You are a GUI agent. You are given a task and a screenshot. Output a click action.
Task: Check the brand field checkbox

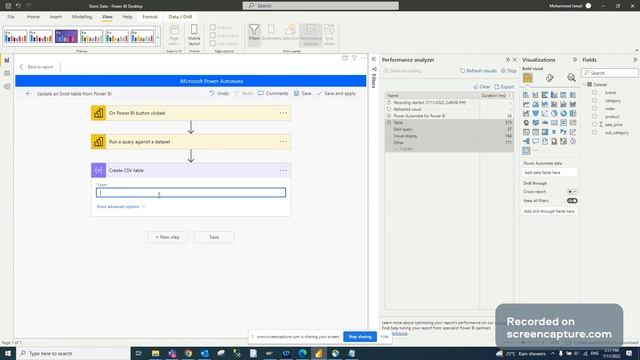tap(595, 93)
